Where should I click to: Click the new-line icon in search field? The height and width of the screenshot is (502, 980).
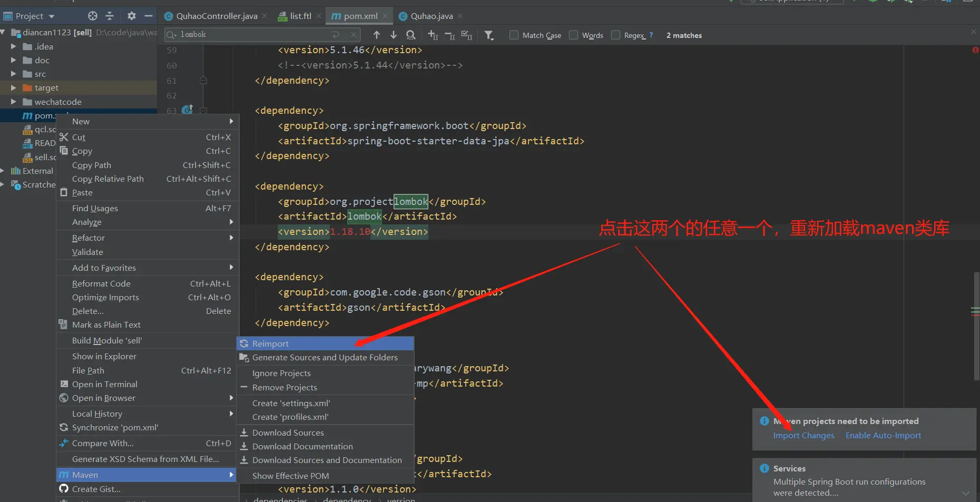335,35
